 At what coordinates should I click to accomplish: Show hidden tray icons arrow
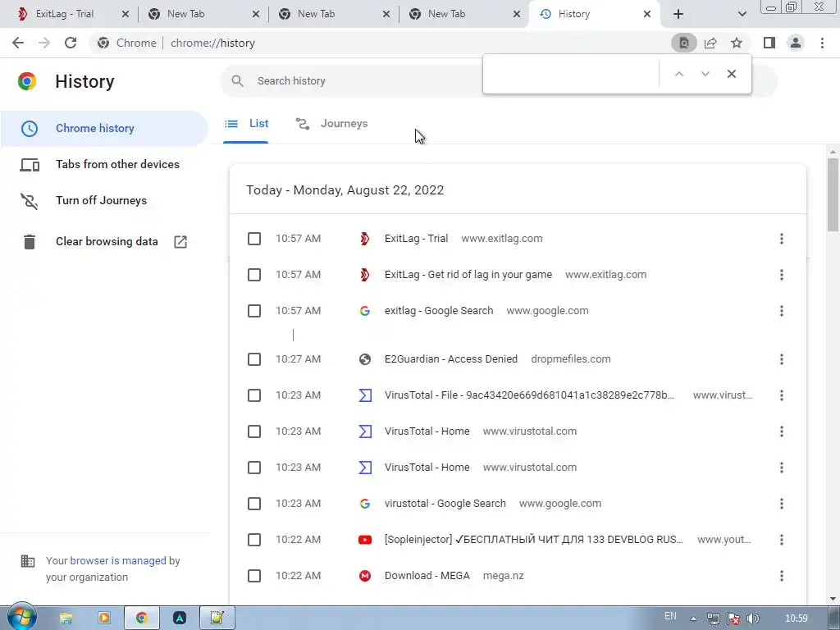point(693,619)
